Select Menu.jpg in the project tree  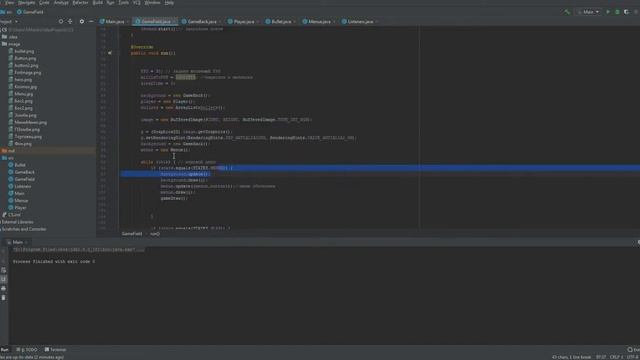pos(21,94)
